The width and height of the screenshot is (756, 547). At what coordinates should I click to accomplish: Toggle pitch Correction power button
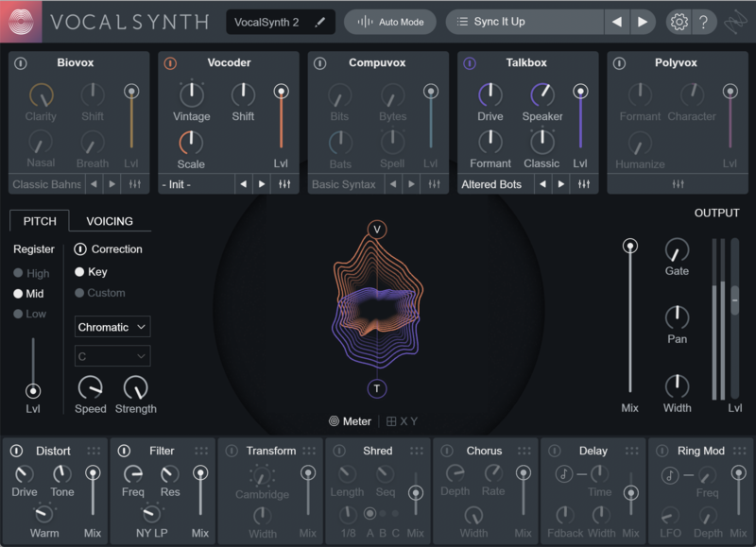80,249
